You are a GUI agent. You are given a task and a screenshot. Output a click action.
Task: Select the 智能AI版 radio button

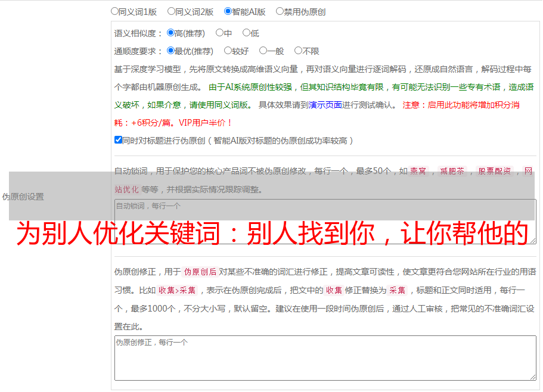pyautogui.click(x=228, y=11)
